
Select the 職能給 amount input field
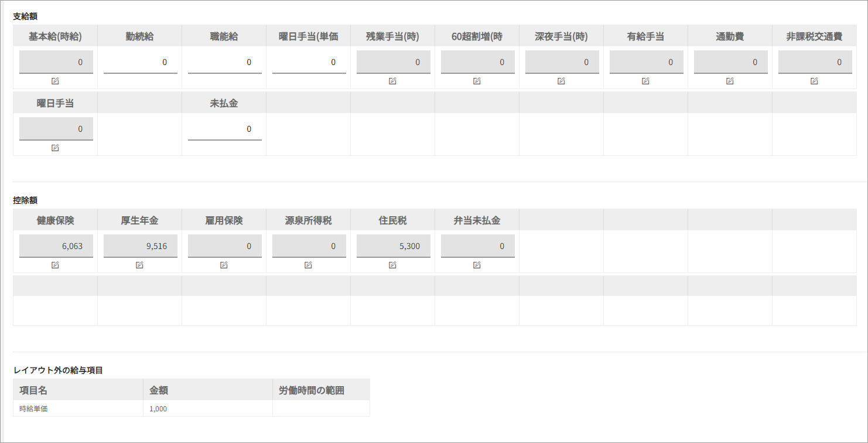(225, 62)
